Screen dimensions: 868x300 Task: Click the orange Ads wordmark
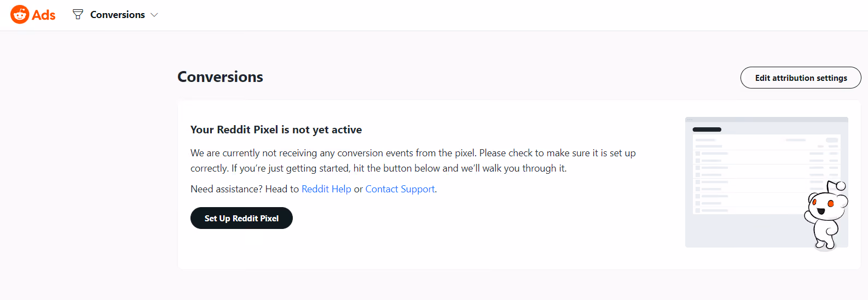[44, 15]
